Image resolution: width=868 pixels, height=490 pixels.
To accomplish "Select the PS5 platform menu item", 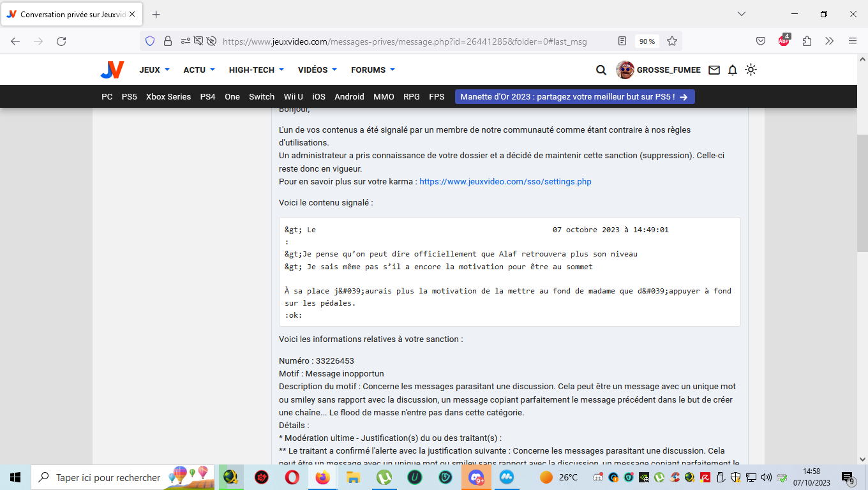I will coord(129,97).
